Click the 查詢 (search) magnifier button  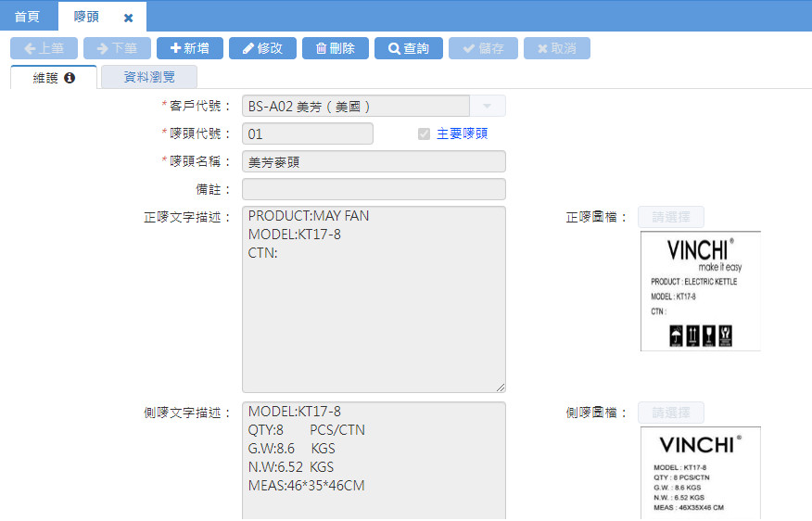pos(409,48)
